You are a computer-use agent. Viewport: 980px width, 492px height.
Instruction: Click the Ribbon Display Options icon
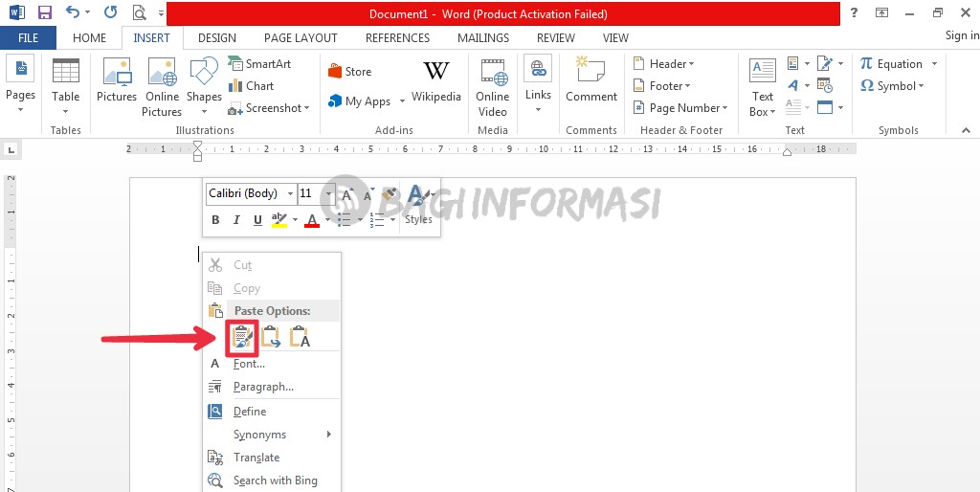click(x=881, y=12)
